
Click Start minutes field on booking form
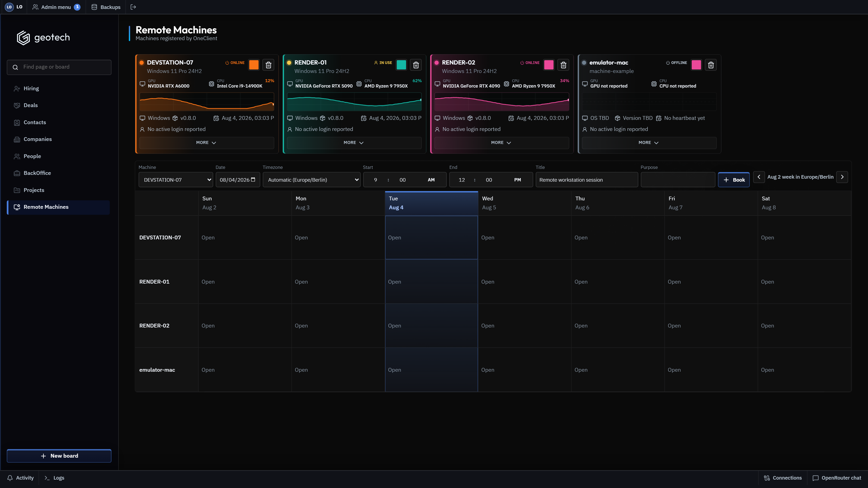tap(403, 180)
